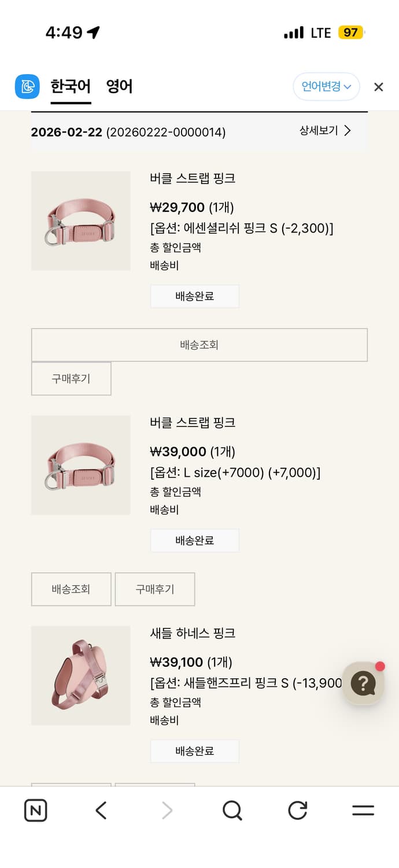The width and height of the screenshot is (399, 868).
Task: Open the 언어변경 language dropdown
Action: pyautogui.click(x=326, y=86)
